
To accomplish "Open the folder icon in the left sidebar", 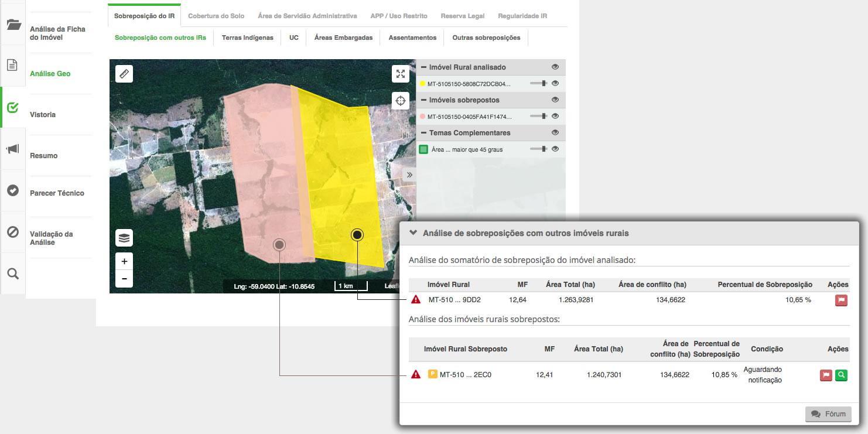I will tap(13, 25).
